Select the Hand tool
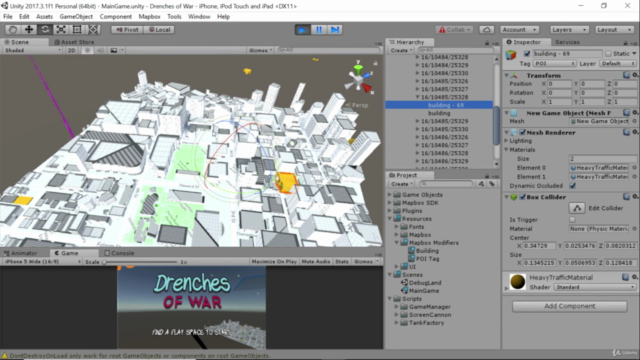Screen dimensions: 640x360 point(13,30)
